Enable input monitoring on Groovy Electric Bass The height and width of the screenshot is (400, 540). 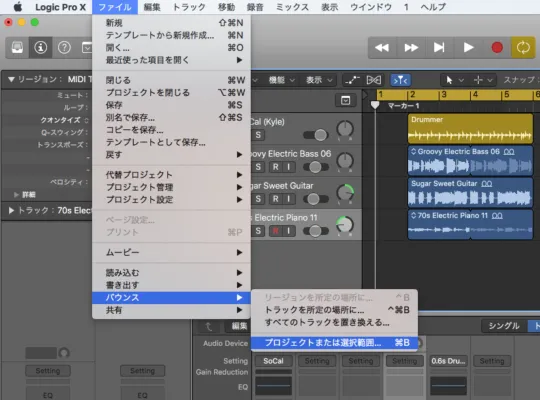(x=289, y=167)
